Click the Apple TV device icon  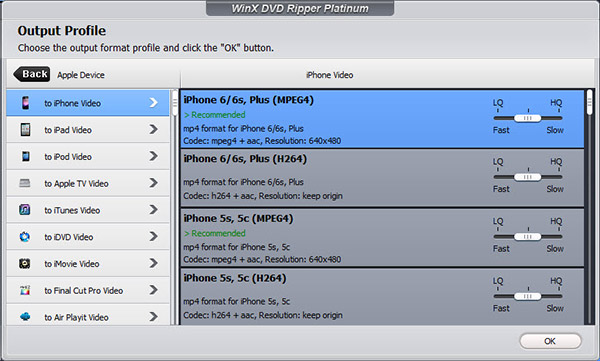tap(25, 183)
